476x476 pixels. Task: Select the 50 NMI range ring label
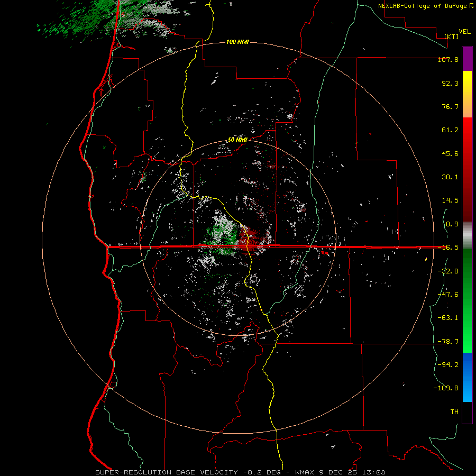[x=237, y=140]
